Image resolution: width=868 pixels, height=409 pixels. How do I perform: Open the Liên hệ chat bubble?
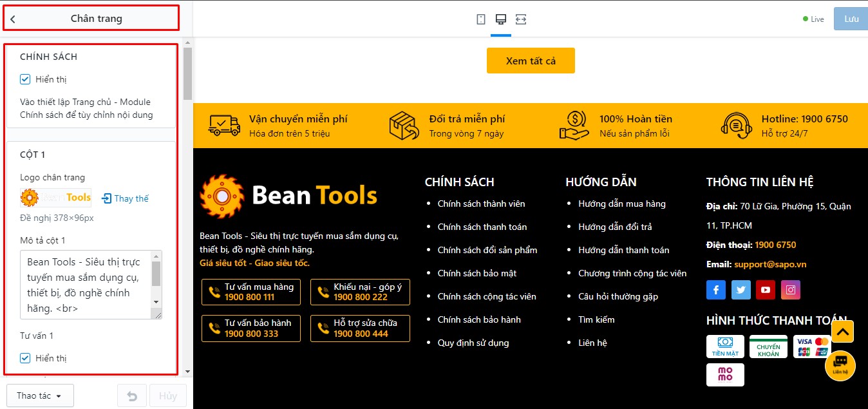pyautogui.click(x=840, y=365)
